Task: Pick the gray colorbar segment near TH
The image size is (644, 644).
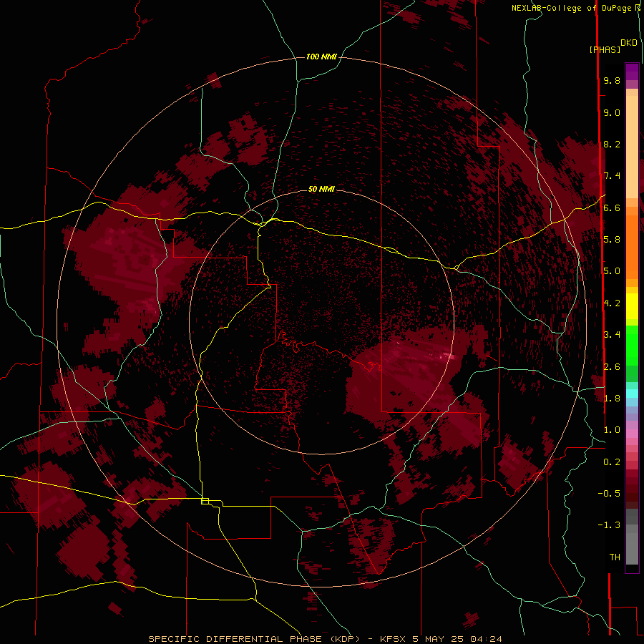Action: pos(632,550)
